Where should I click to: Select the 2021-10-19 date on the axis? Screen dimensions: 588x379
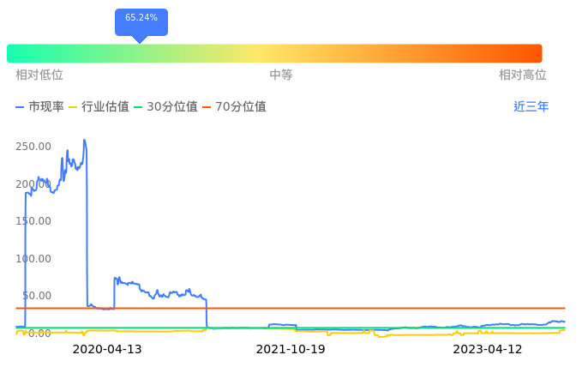click(291, 350)
